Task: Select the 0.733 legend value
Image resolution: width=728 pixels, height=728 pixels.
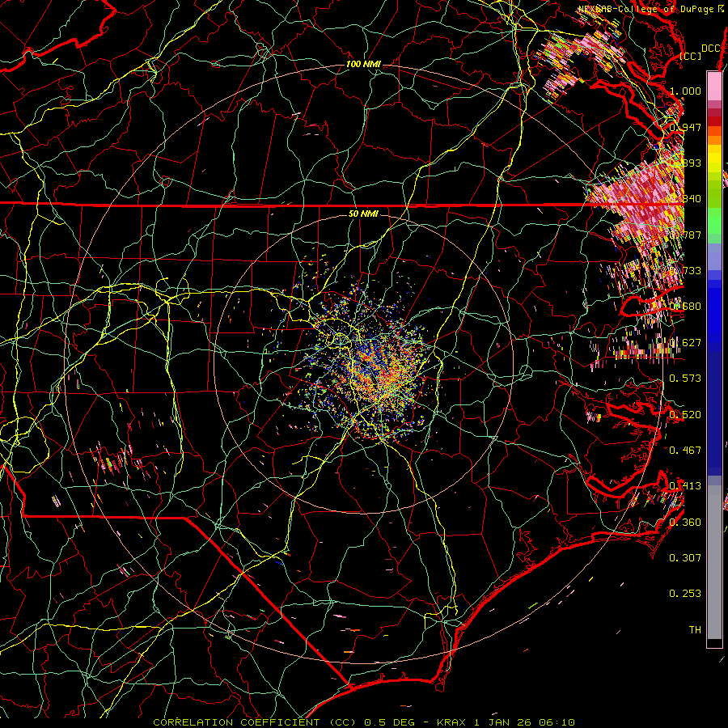Action: coord(685,270)
